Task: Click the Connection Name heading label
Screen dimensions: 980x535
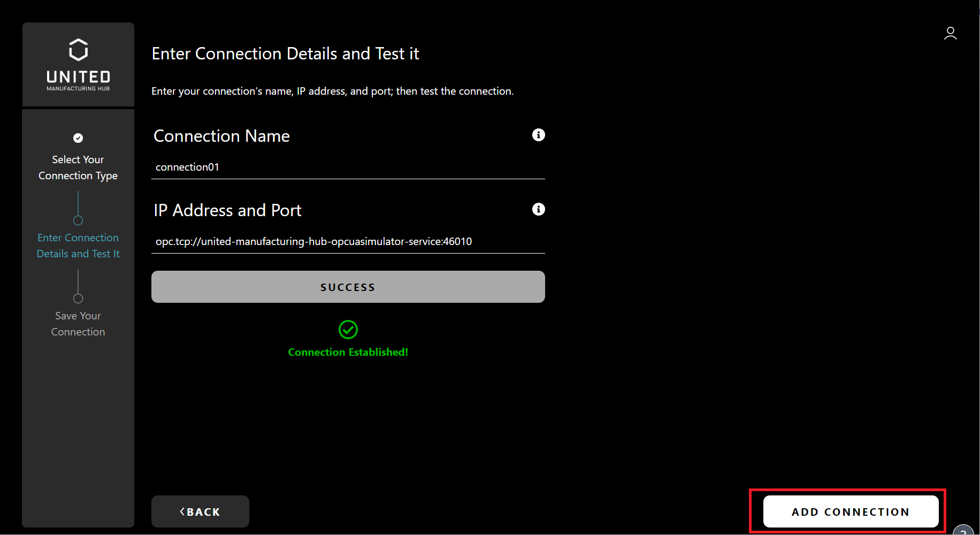Action: coord(221,136)
